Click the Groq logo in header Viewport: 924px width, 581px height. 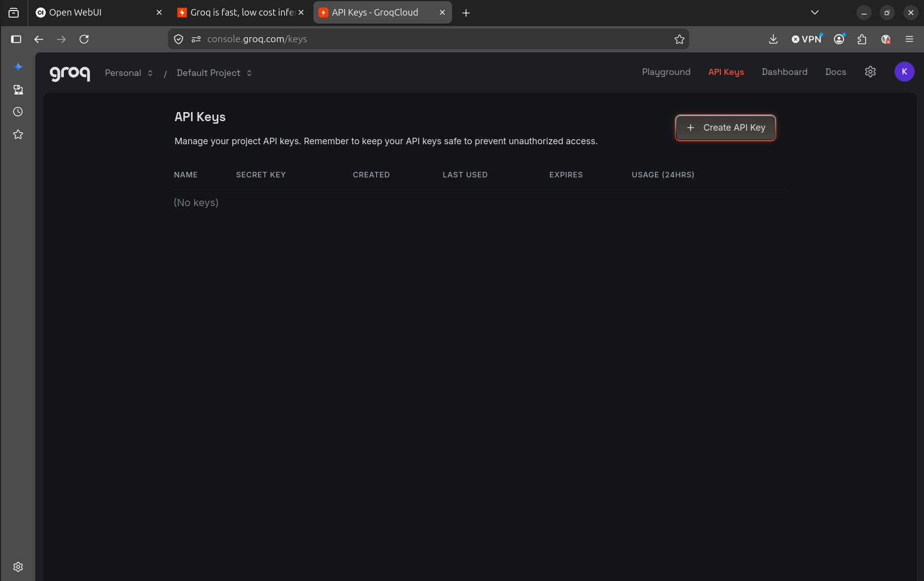click(x=70, y=73)
